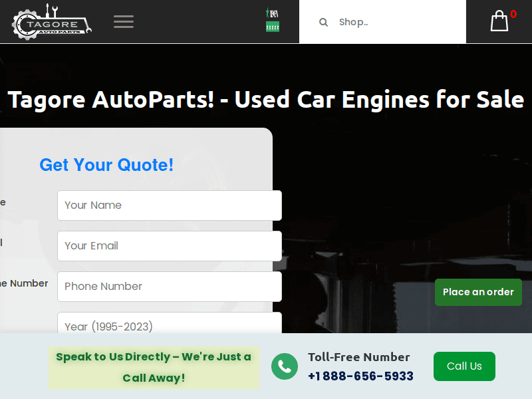532x399 pixels.
Task: Click the green phone handset icon
Action: [285, 366]
